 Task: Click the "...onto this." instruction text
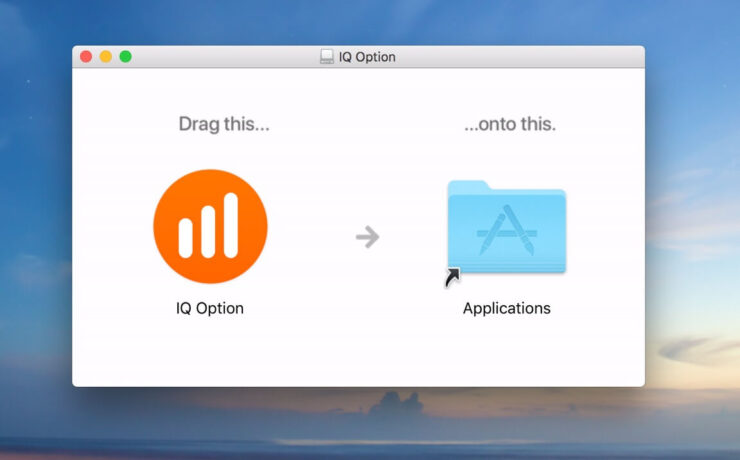pyautogui.click(x=510, y=125)
